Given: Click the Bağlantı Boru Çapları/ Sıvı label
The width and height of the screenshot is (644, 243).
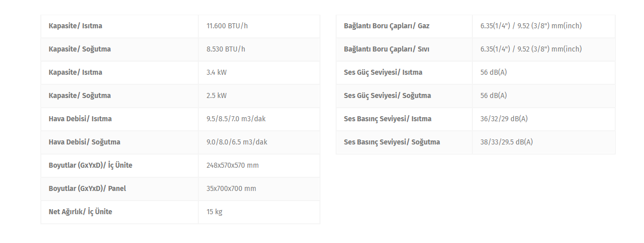Looking at the screenshot, I should tap(387, 49).
